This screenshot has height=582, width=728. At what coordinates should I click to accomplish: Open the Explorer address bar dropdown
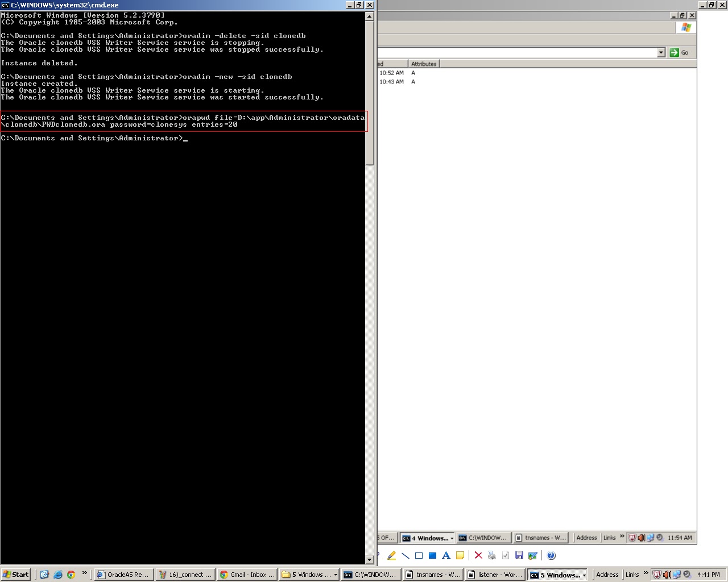(x=661, y=52)
